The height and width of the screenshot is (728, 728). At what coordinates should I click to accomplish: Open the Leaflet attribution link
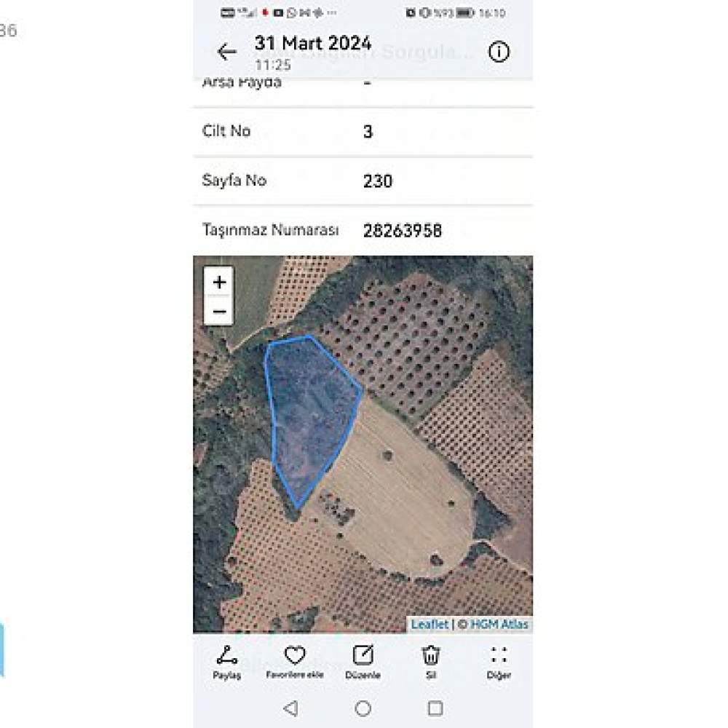pos(430,625)
